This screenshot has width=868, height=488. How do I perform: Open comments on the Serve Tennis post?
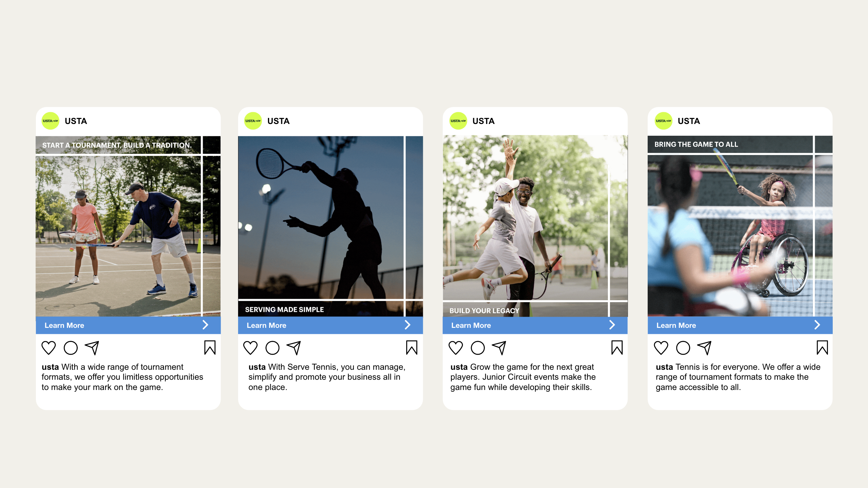coord(272,348)
